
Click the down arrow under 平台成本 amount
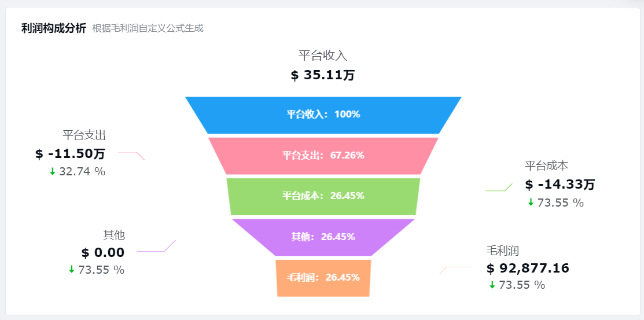[x=531, y=203]
